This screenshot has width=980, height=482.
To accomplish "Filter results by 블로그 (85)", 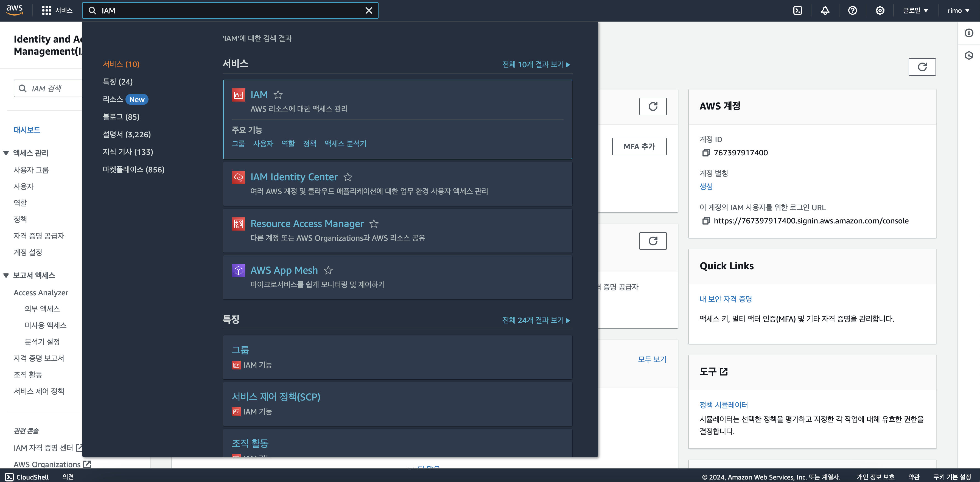I will 121,117.
